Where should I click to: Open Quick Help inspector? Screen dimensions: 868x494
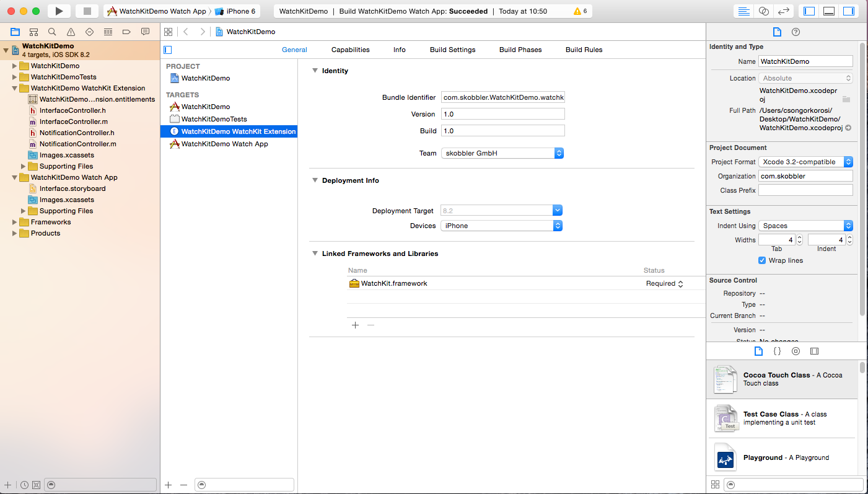[796, 32]
